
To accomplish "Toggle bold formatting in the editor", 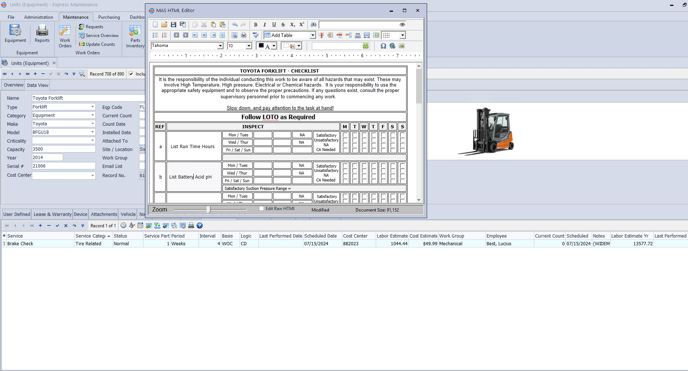I will 256,25.
